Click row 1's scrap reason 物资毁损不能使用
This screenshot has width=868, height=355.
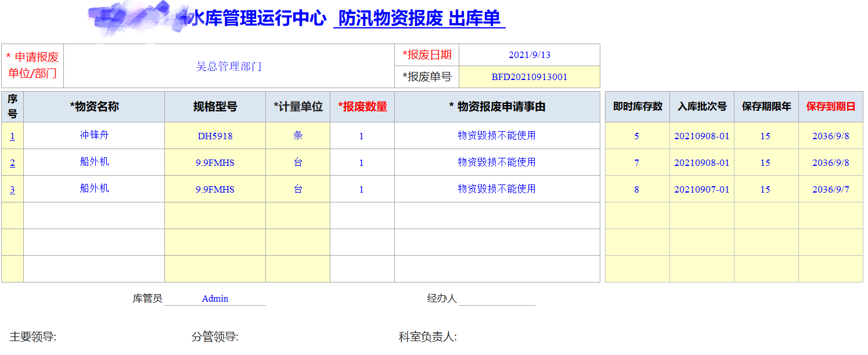[x=496, y=136]
